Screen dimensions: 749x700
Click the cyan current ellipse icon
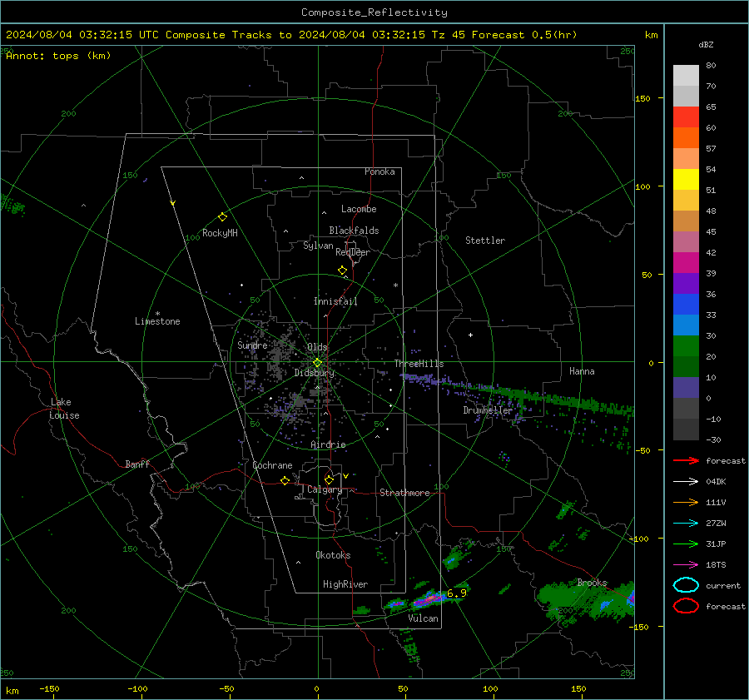pyautogui.click(x=686, y=585)
